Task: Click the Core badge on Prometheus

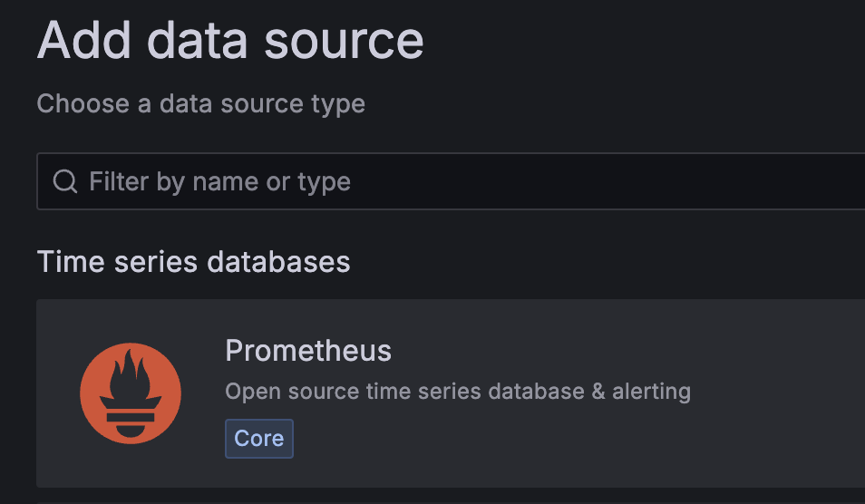Action: point(259,439)
